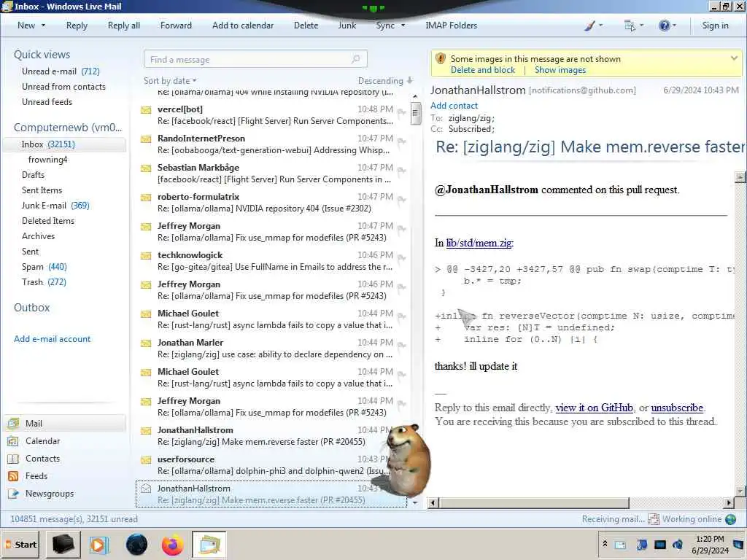Click Reply in the toolbar
747x560 pixels.
[77, 26]
